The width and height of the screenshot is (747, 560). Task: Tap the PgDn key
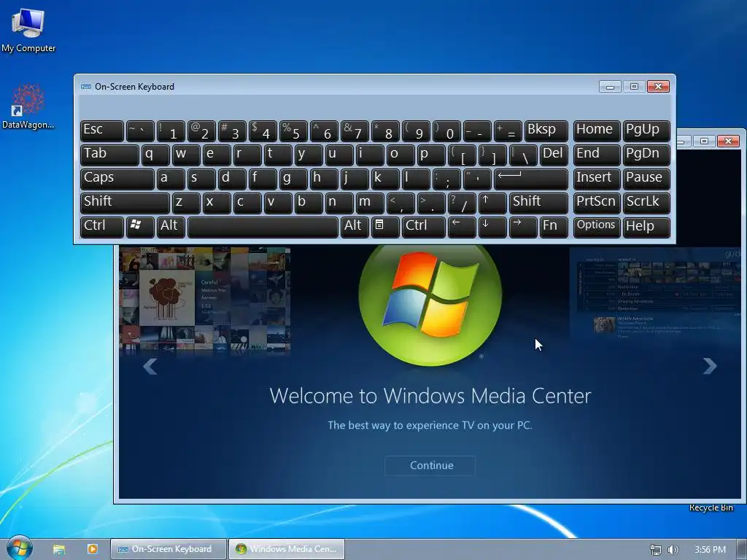[x=646, y=155]
